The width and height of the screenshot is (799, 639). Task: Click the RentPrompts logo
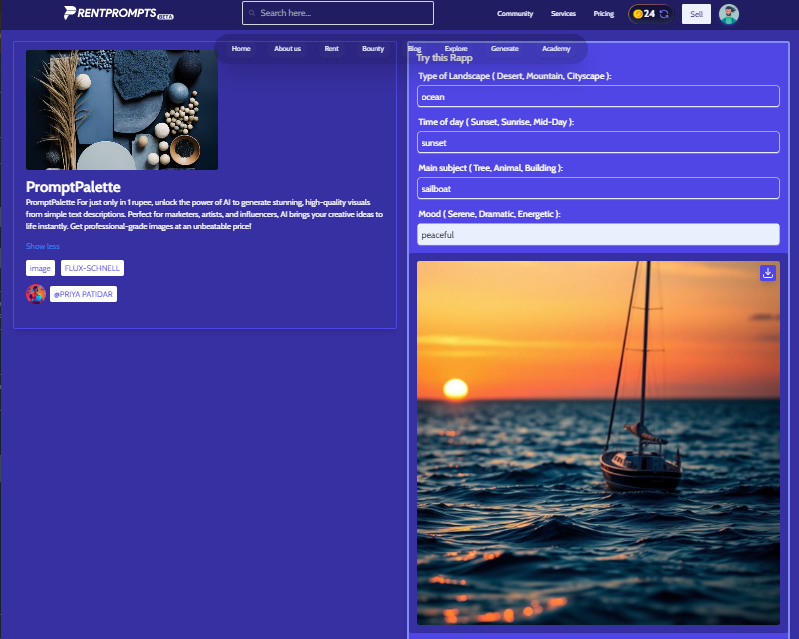click(x=119, y=13)
